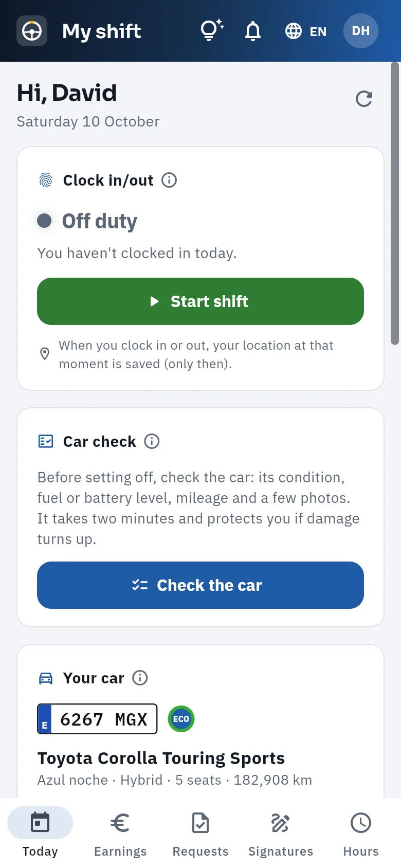This screenshot has width=401, height=868.
Task: Open the lightbulb tips icon
Action: pyautogui.click(x=212, y=31)
